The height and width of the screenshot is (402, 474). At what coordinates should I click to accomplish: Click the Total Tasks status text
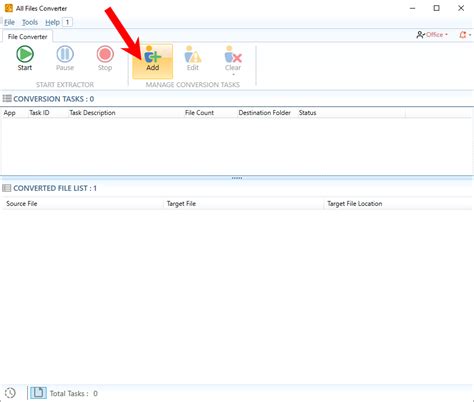[x=74, y=394]
